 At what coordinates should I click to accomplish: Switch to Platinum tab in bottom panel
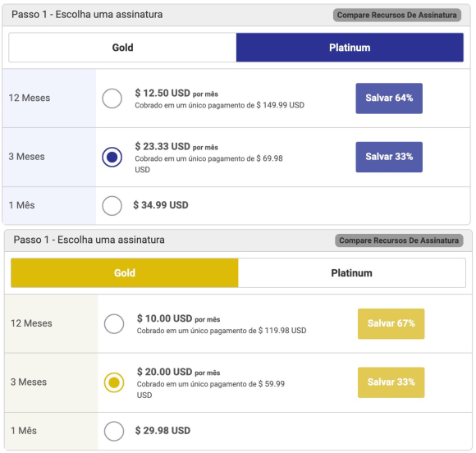tap(352, 273)
